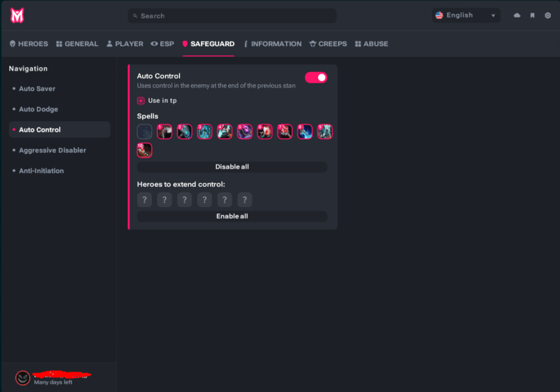Open the ESP tab
Viewport: 560px width, 392px height.
[162, 44]
